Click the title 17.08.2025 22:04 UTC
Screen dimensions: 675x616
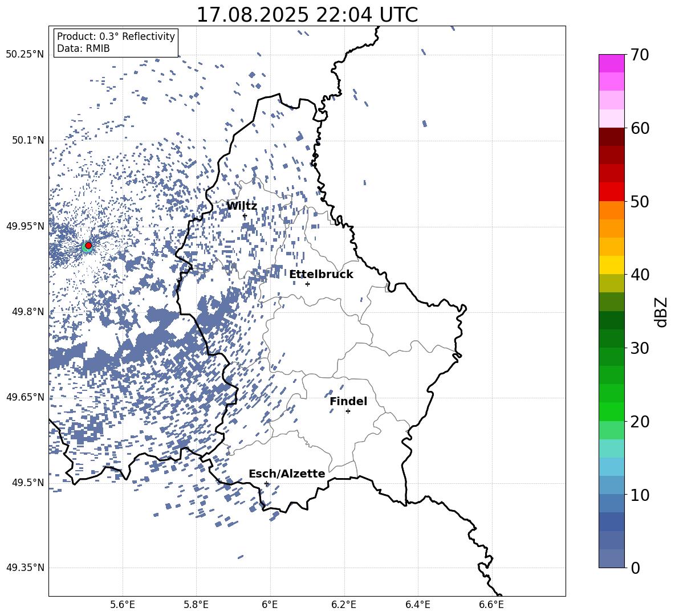307,15
